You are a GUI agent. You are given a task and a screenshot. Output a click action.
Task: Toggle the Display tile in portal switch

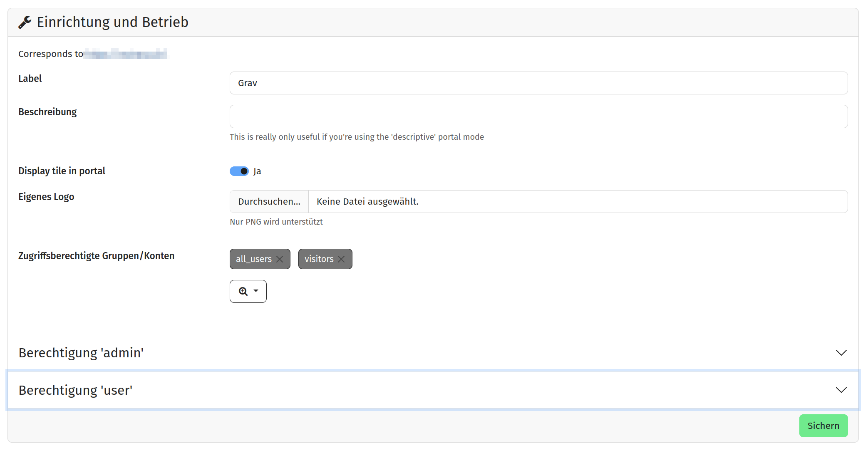[x=239, y=171]
